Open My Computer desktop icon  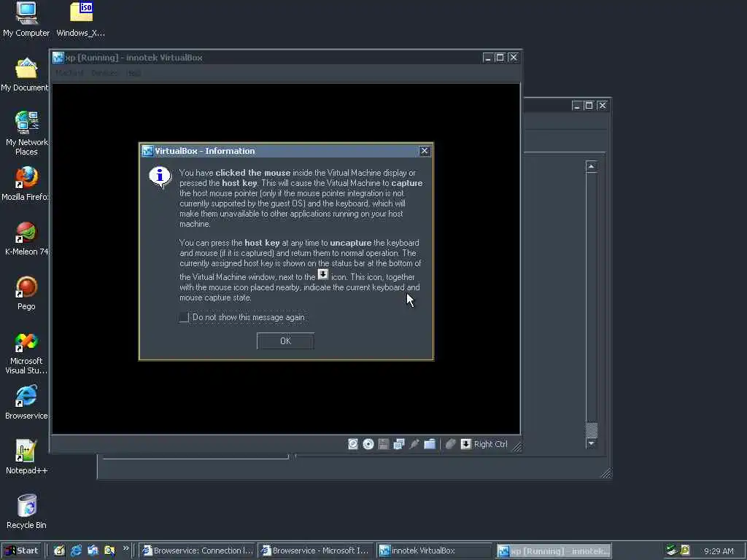[x=26, y=19]
